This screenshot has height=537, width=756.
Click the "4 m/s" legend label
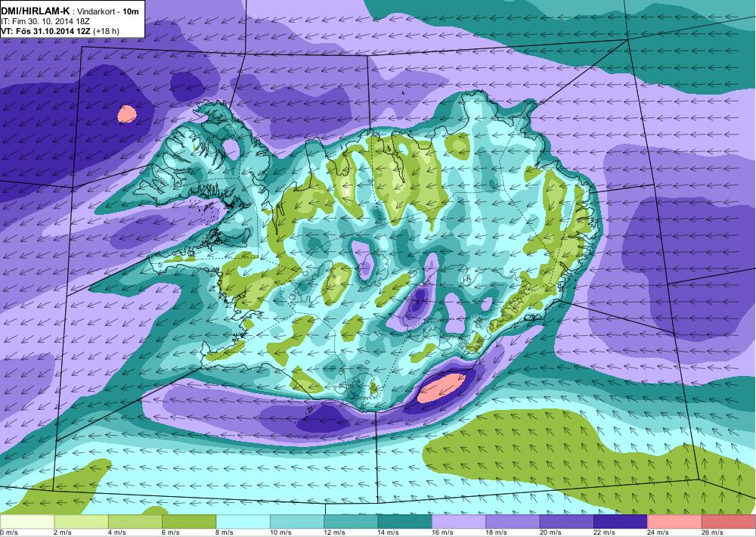(x=117, y=532)
